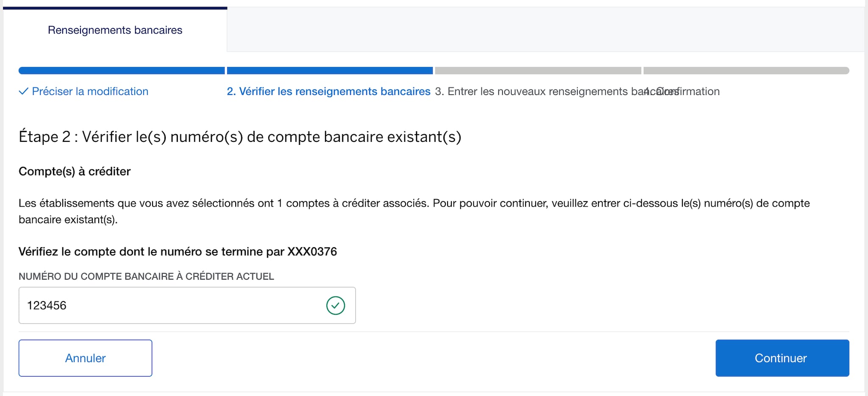Viewport: 868px width, 396px height.
Task: Click the checkmark beside Préciser la modification
Action: tap(24, 91)
